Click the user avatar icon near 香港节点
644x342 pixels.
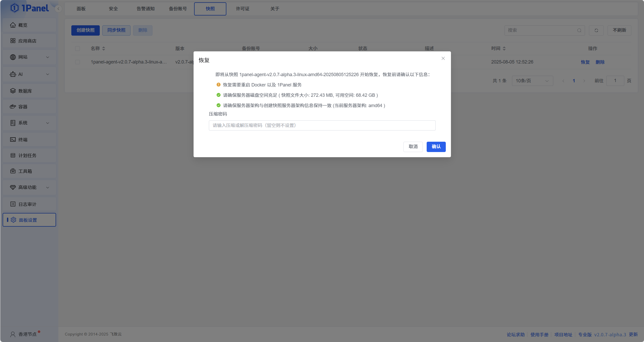[13, 334]
